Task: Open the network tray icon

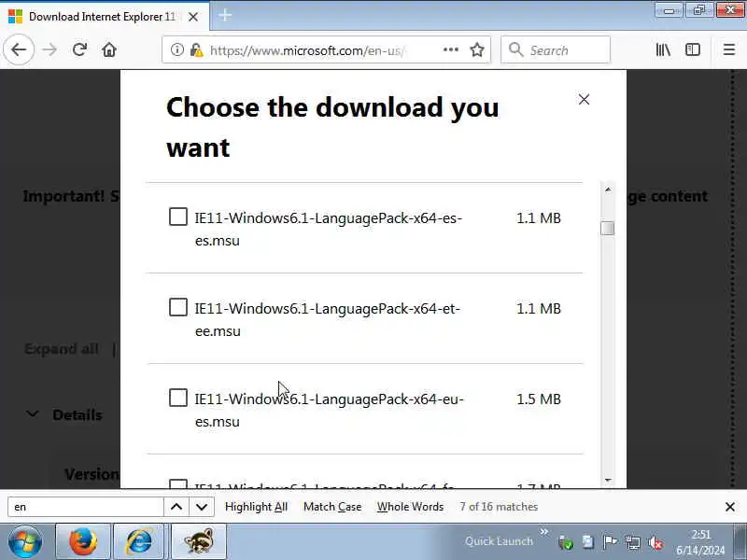Action: coord(633,542)
